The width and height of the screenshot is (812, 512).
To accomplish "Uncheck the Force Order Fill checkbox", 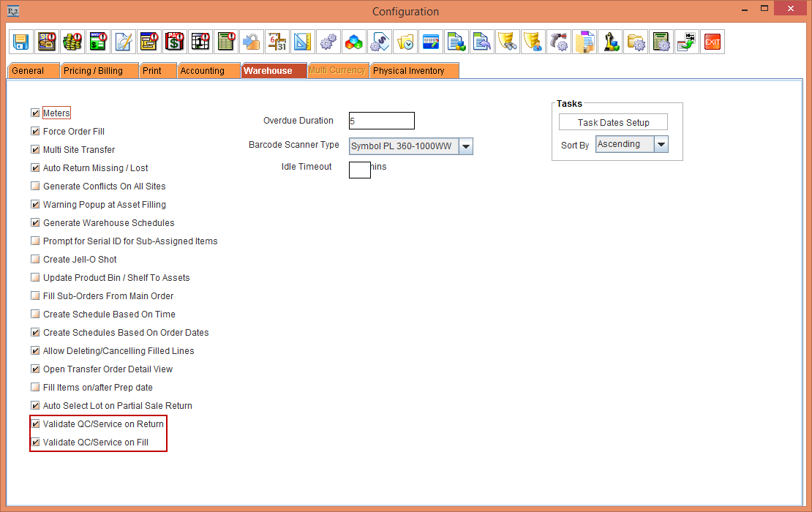I will 36,132.
